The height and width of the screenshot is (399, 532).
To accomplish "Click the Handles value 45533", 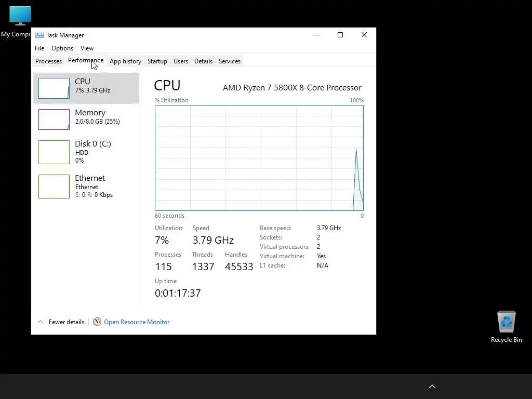I will coord(239,267).
